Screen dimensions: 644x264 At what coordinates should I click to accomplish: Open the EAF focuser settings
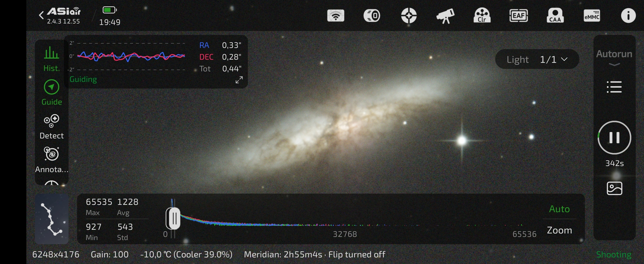click(519, 16)
